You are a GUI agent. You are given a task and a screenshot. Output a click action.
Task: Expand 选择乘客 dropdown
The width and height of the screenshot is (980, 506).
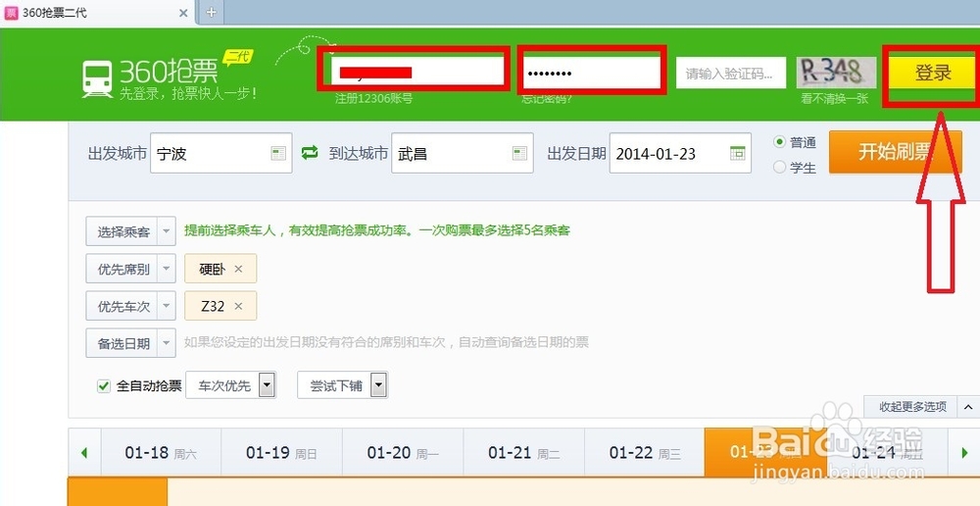click(x=167, y=231)
